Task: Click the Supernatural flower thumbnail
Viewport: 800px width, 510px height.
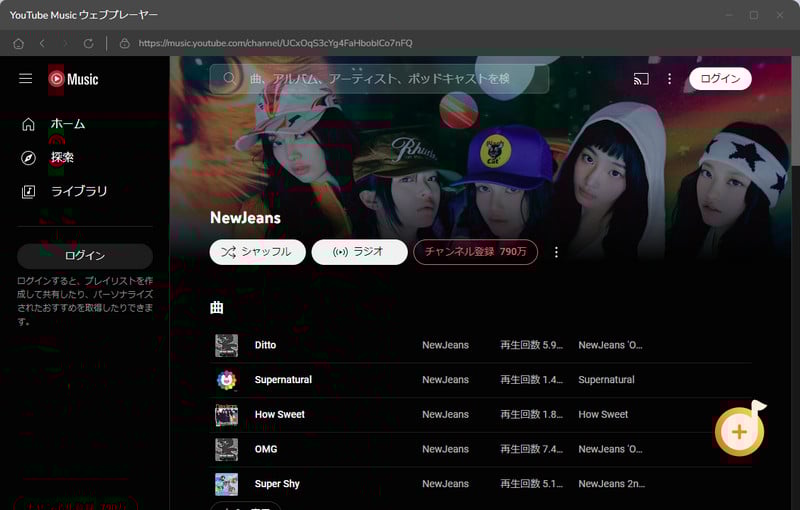Action: coord(227,380)
